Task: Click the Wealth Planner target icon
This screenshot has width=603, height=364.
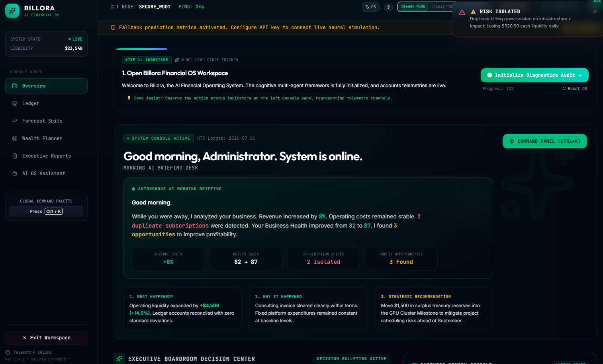Action: click(x=15, y=138)
